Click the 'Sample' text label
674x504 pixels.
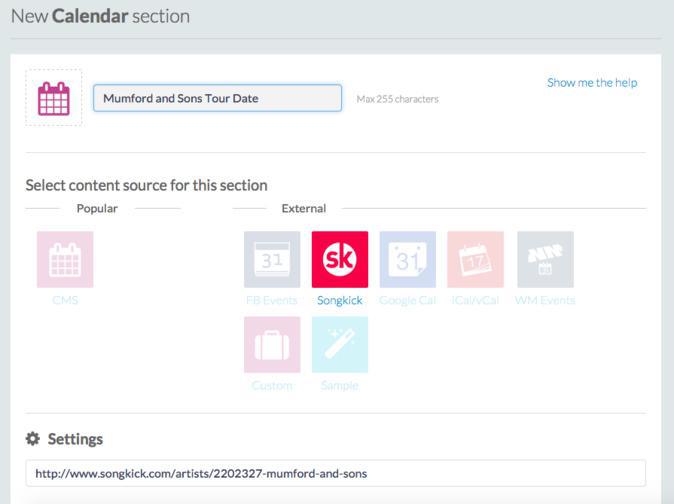coord(340,385)
